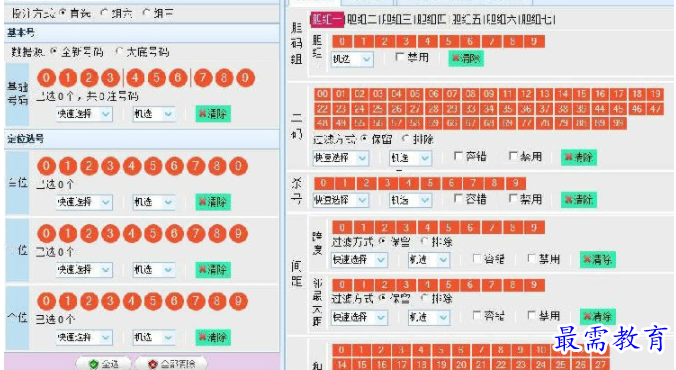676x370 pixels.
Task: Open 机选 dropdown in 胆组 row
Action: [352, 59]
